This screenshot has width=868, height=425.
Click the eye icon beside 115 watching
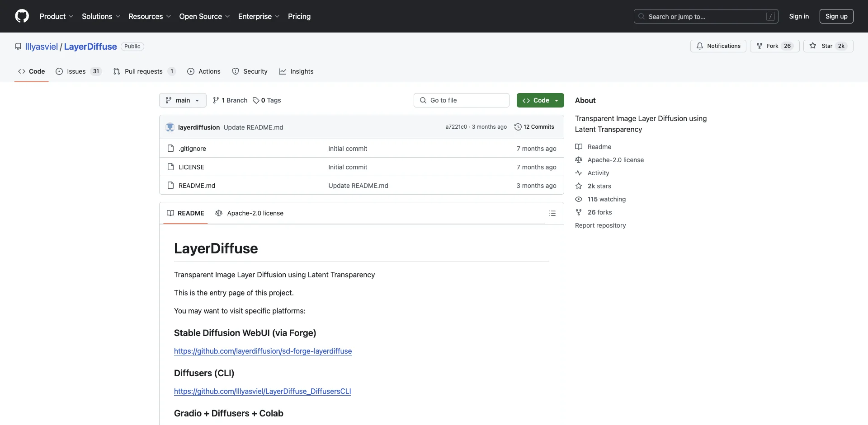(579, 199)
